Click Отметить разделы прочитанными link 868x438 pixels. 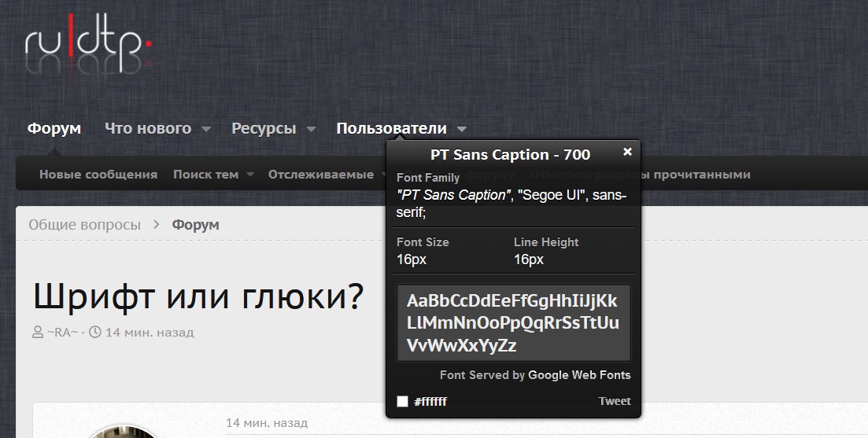641,175
